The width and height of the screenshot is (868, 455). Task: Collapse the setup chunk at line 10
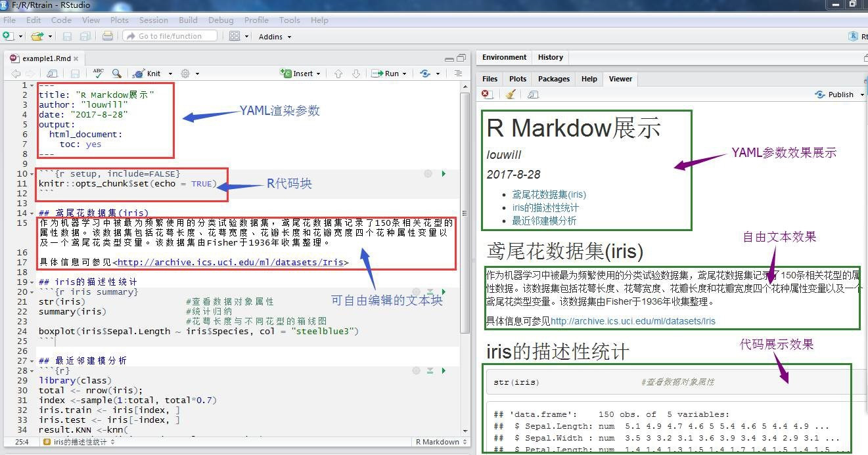coord(32,174)
